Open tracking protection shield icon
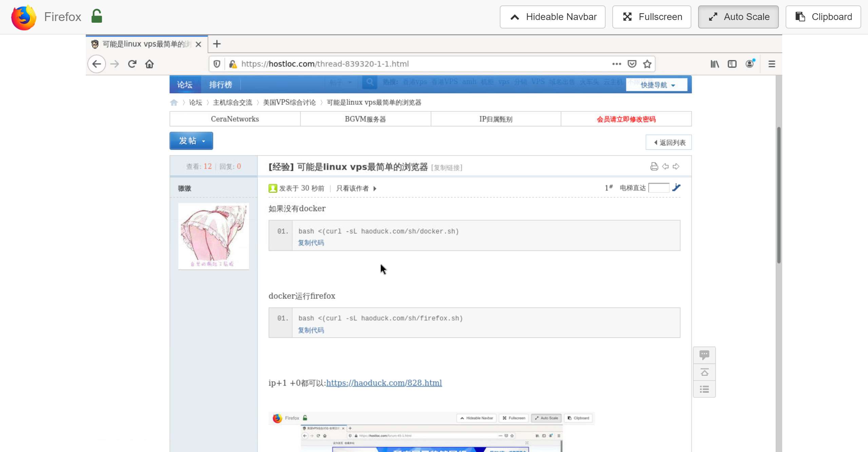The height and width of the screenshot is (452, 868). [x=217, y=64]
